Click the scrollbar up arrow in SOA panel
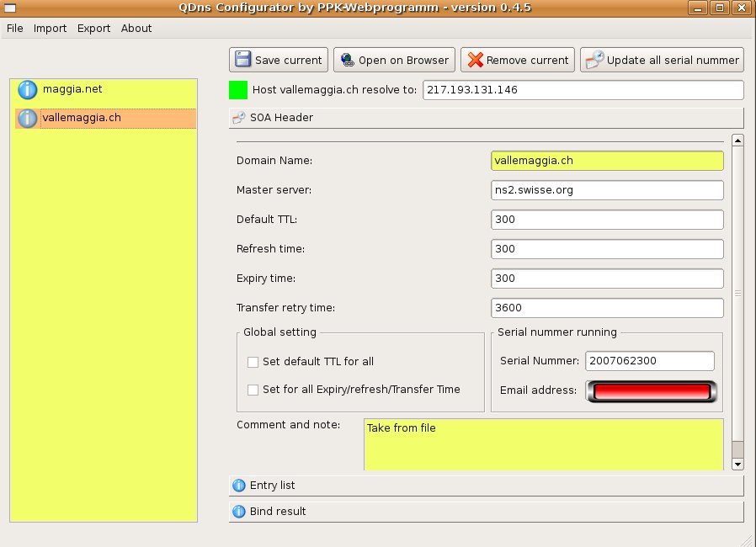The image size is (756, 547). pos(737,141)
